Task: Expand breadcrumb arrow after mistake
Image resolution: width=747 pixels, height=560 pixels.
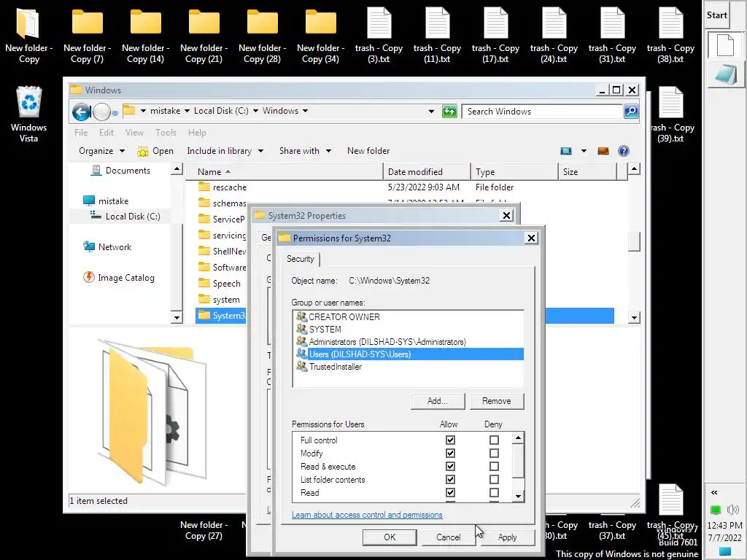Action: tap(187, 111)
